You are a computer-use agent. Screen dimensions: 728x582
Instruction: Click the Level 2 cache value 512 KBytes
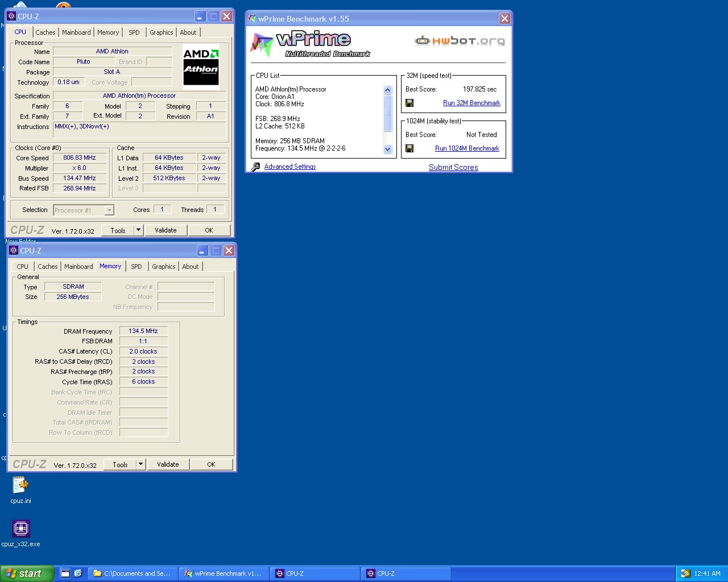click(169, 178)
